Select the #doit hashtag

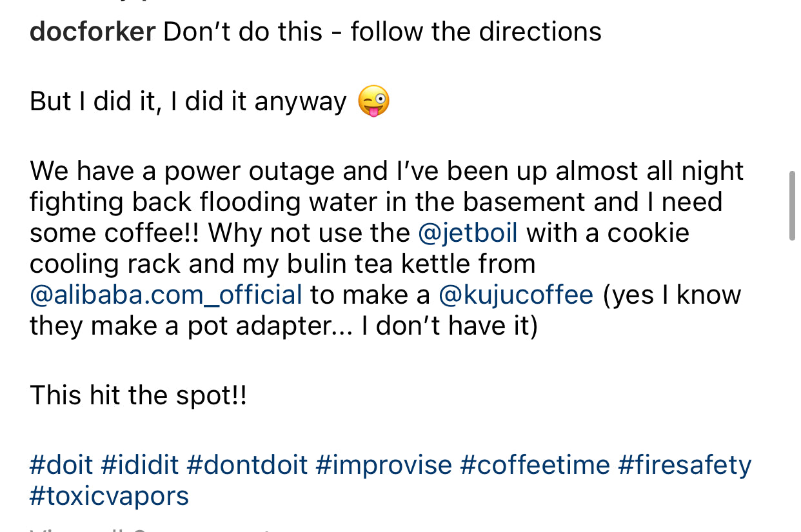(x=61, y=465)
